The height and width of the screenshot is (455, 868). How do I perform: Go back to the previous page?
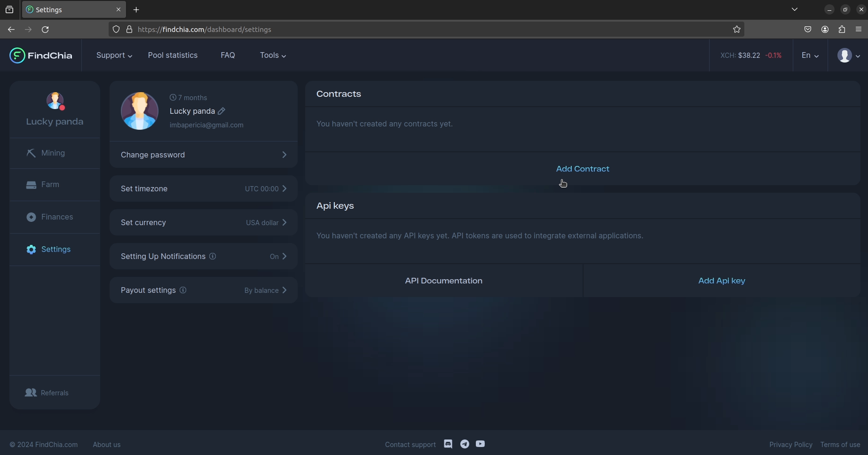pos(11,29)
